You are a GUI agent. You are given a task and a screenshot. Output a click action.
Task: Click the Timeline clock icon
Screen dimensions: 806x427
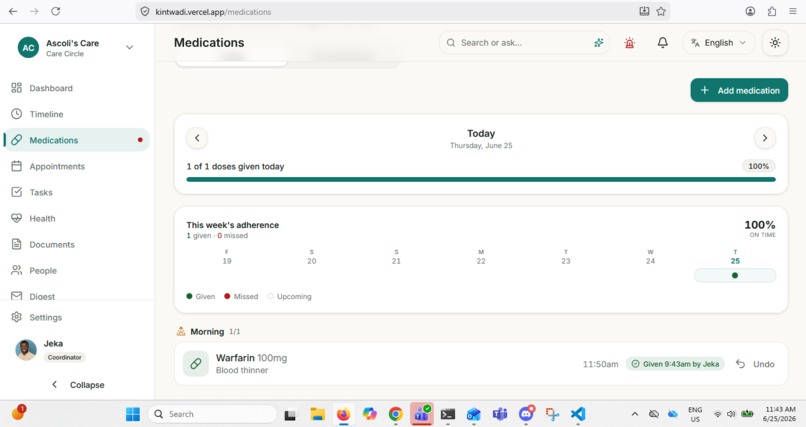coord(16,114)
